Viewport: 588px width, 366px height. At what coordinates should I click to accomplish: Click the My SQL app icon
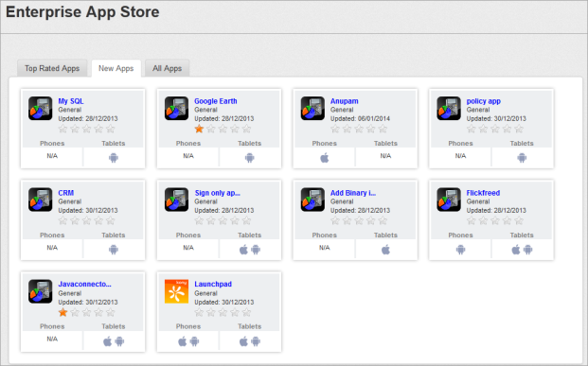41,108
